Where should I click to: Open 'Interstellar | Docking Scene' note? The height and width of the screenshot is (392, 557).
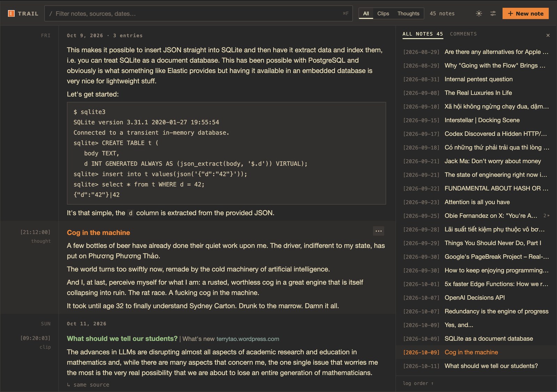(476, 120)
